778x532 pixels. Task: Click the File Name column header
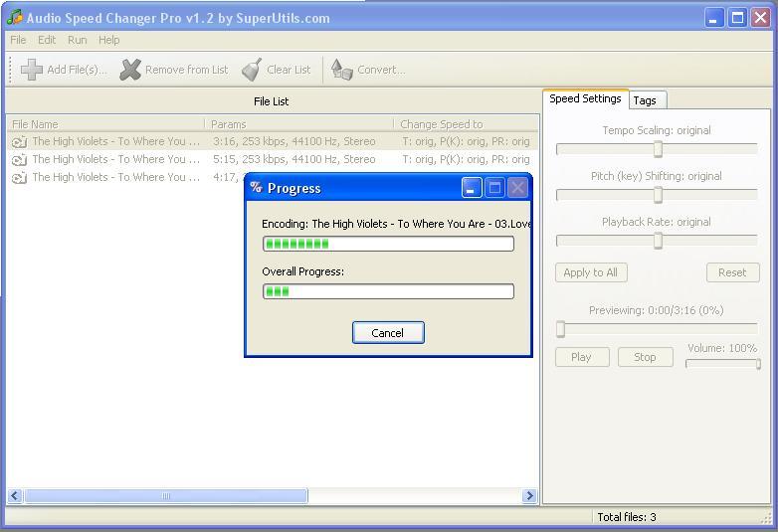105,124
